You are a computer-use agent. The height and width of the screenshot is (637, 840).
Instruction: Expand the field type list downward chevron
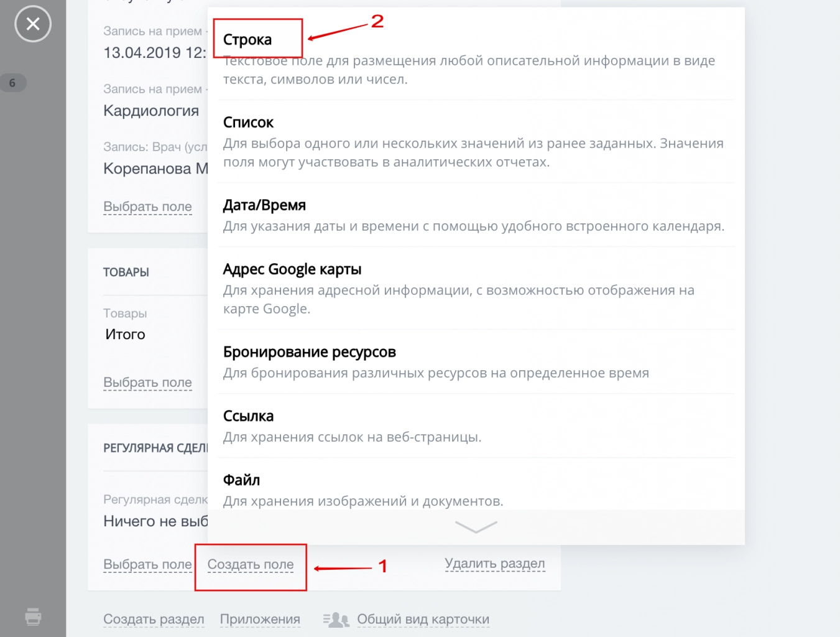pos(476,527)
